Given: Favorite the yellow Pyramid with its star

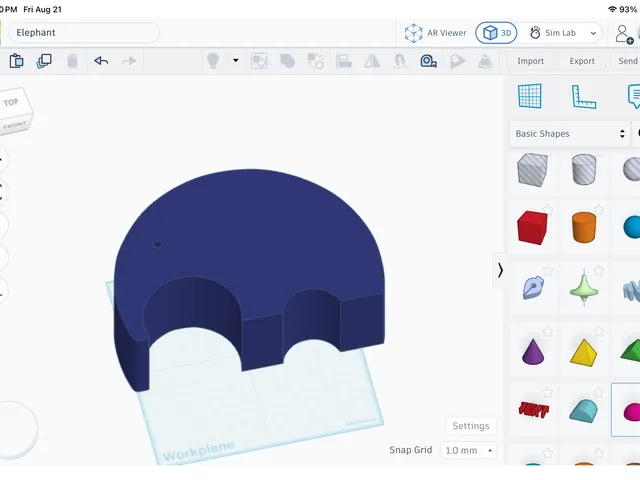Looking at the screenshot, I should coord(598,331).
